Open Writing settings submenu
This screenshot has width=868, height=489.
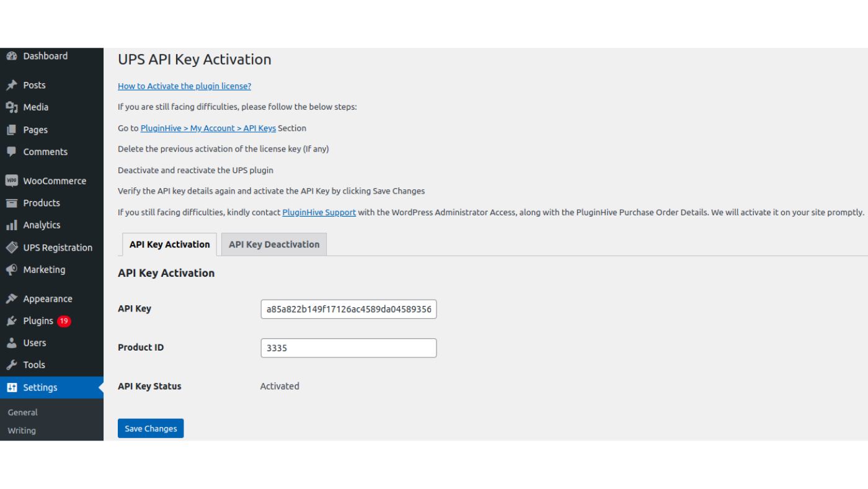(22, 431)
